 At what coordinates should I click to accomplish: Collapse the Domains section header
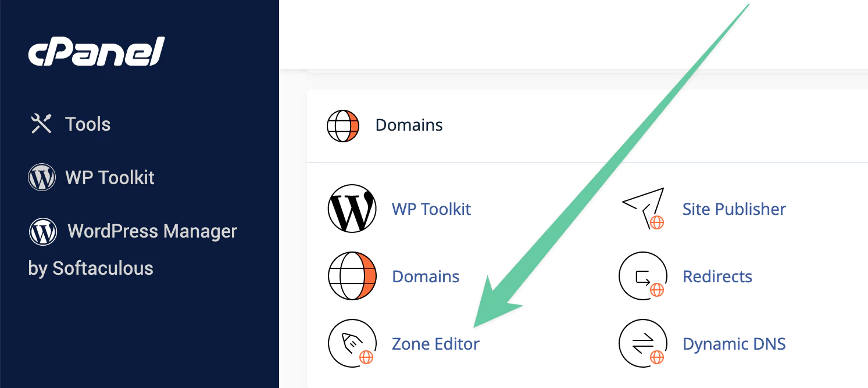409,125
